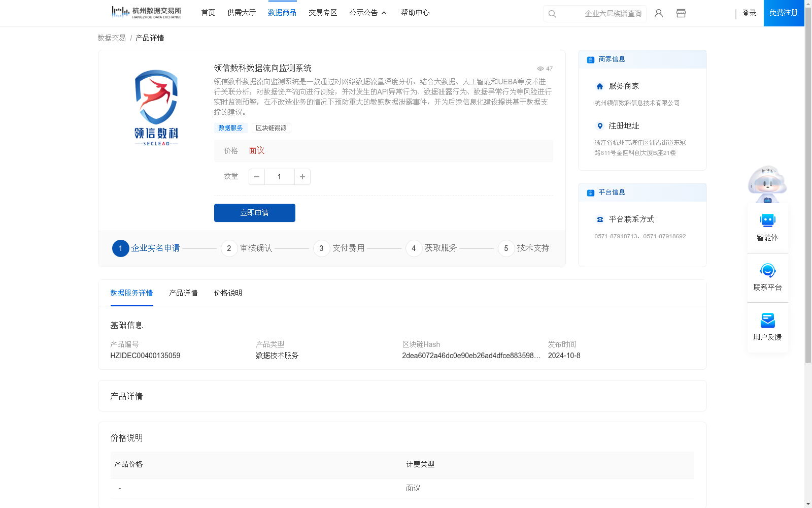Click the blockchain hash 2dea6072a46dc0e90eb... value

(x=471, y=356)
